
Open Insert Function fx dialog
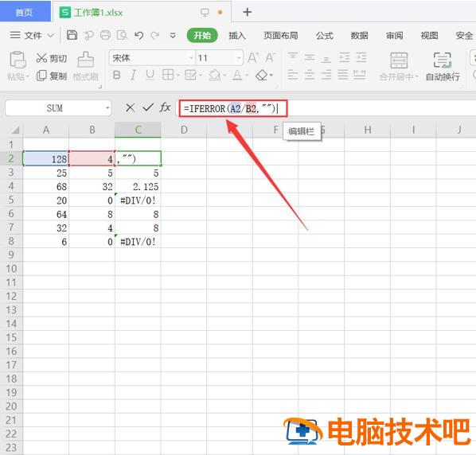(x=165, y=107)
